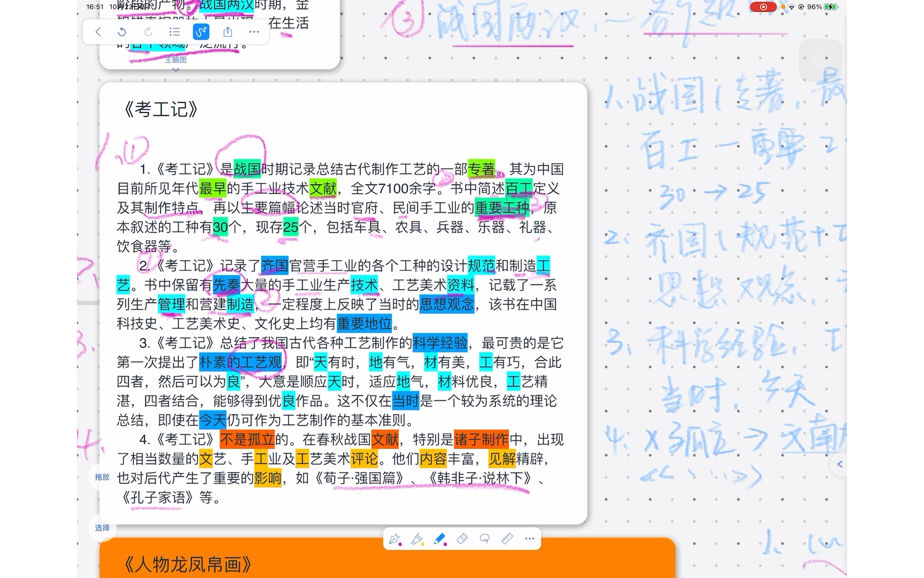Viewport: 924px width, 578px height.
Task: Open the orange 《人物龙凤帛画》 card
Action: tap(387, 558)
